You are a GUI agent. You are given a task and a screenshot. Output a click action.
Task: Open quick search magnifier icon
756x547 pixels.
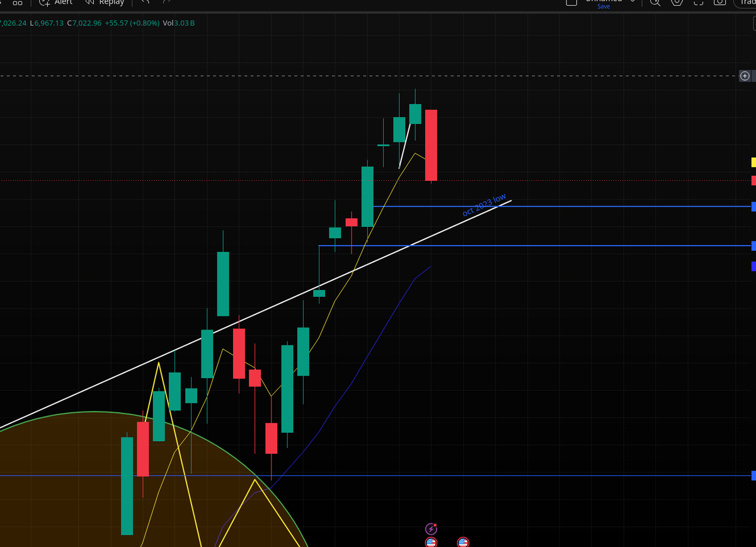[655, 3]
